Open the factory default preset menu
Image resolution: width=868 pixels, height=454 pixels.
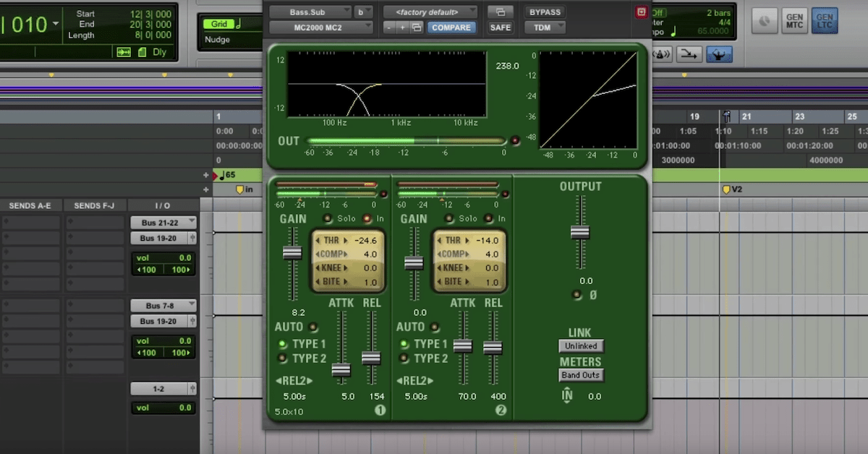pyautogui.click(x=430, y=12)
